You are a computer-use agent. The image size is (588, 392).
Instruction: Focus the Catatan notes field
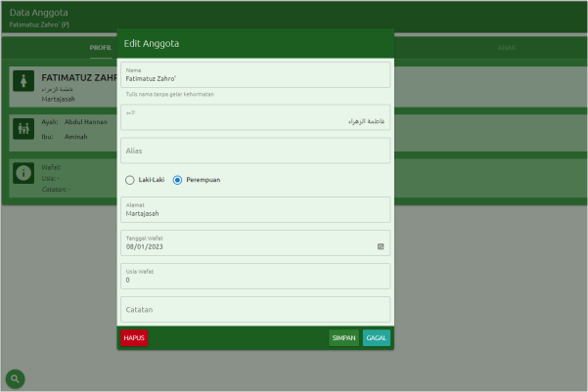[254, 310]
